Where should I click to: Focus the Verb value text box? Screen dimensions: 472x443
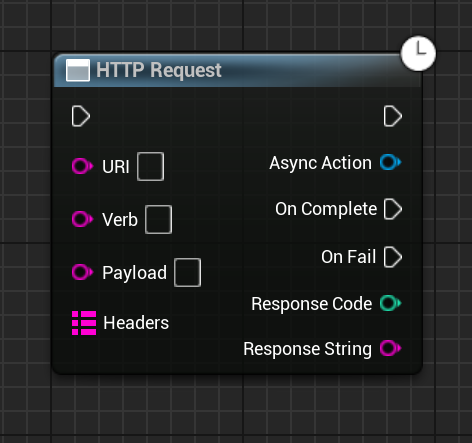(x=159, y=219)
